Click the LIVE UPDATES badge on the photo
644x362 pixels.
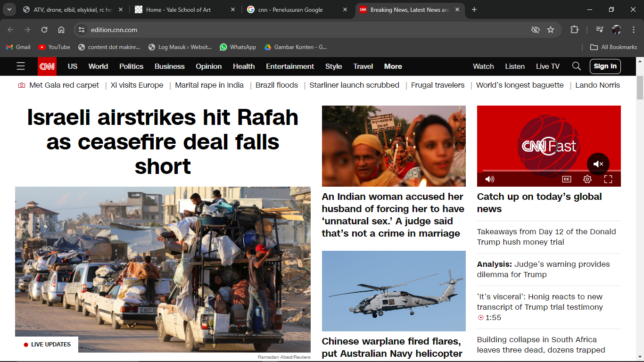pos(47,344)
